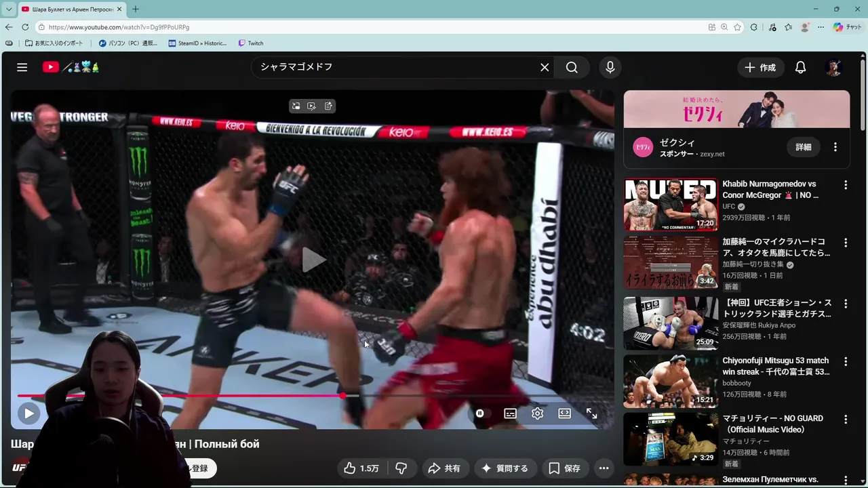Open more actions under the video
This screenshot has width=868, height=488.
(604, 468)
